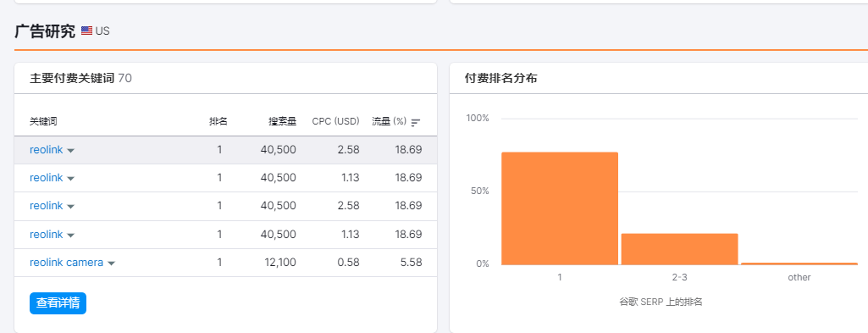This screenshot has width=868, height=333.
Task: Click the 付费排名分布 chart title
Action: pyautogui.click(x=501, y=78)
